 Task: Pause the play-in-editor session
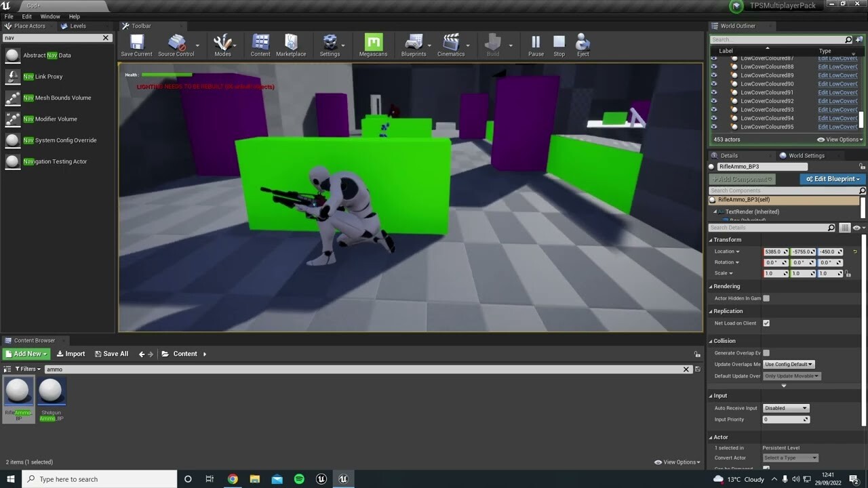click(535, 42)
